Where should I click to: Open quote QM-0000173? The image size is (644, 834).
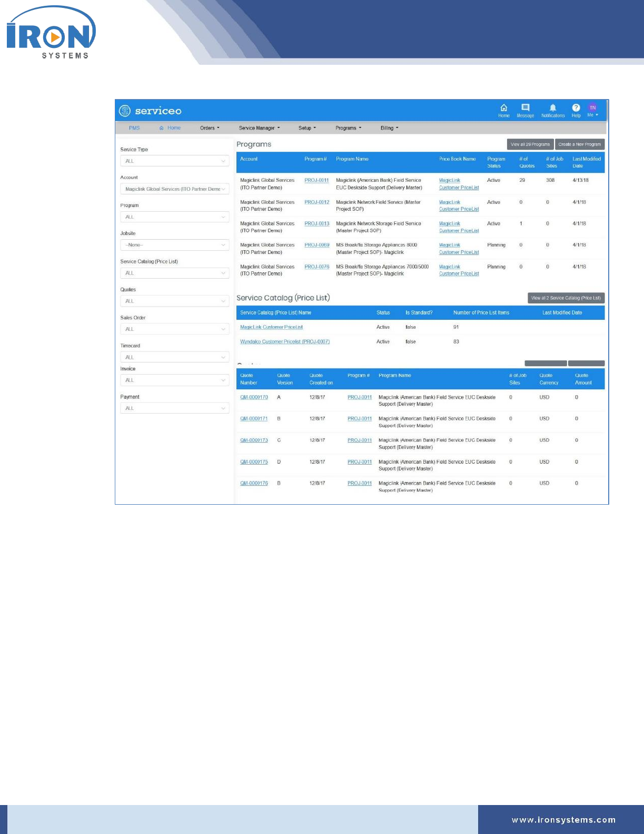click(x=254, y=440)
